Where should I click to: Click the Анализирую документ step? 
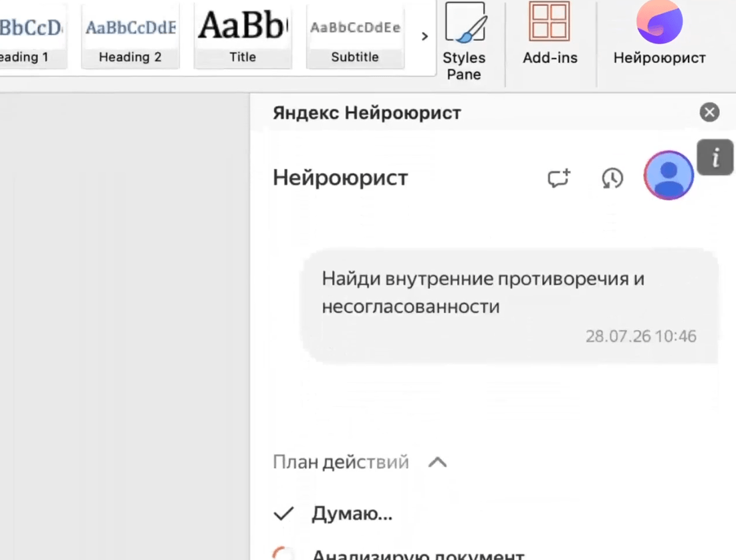418,555
